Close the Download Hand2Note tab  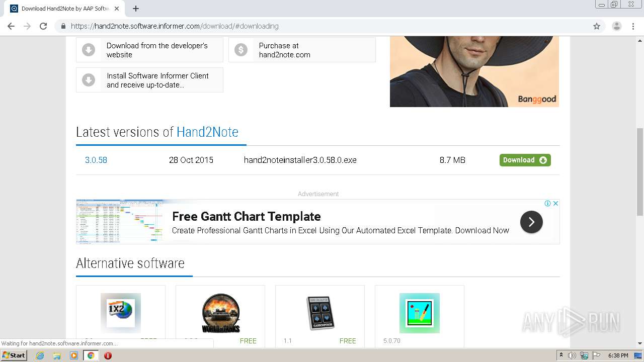coord(117,9)
